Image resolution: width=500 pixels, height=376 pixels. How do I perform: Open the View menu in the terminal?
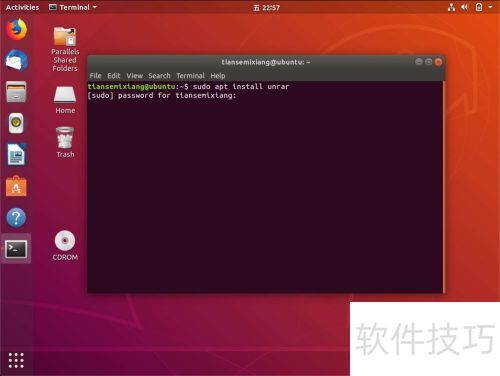134,76
